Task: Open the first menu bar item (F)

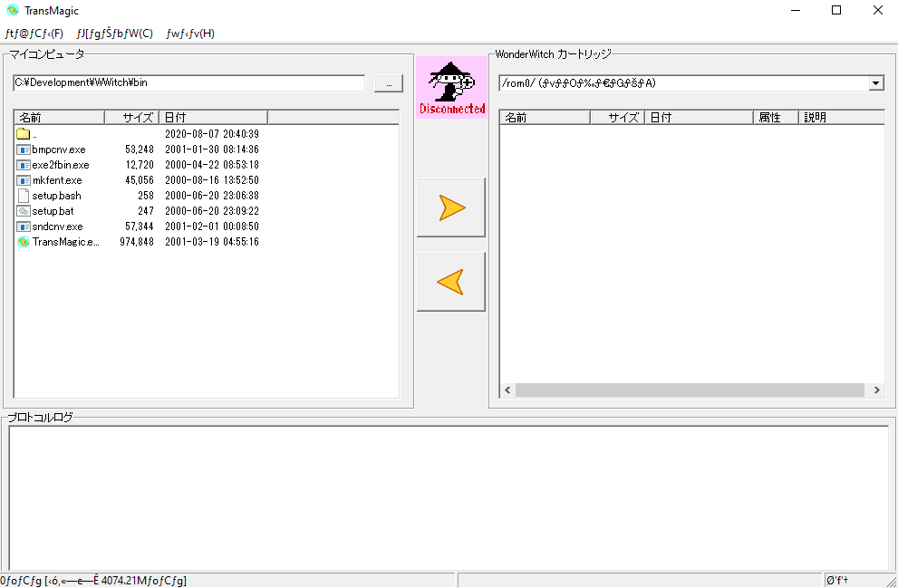Action: [x=34, y=34]
